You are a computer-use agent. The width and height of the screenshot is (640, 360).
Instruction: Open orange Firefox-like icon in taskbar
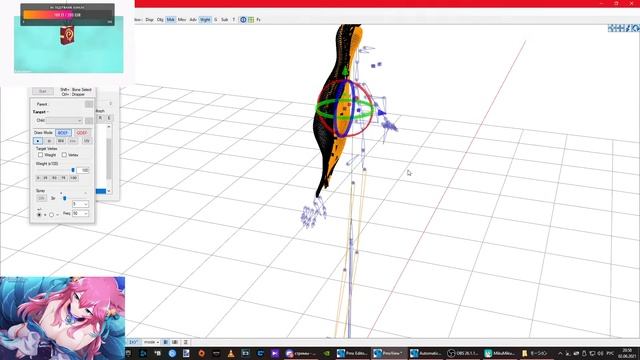(x=202, y=353)
